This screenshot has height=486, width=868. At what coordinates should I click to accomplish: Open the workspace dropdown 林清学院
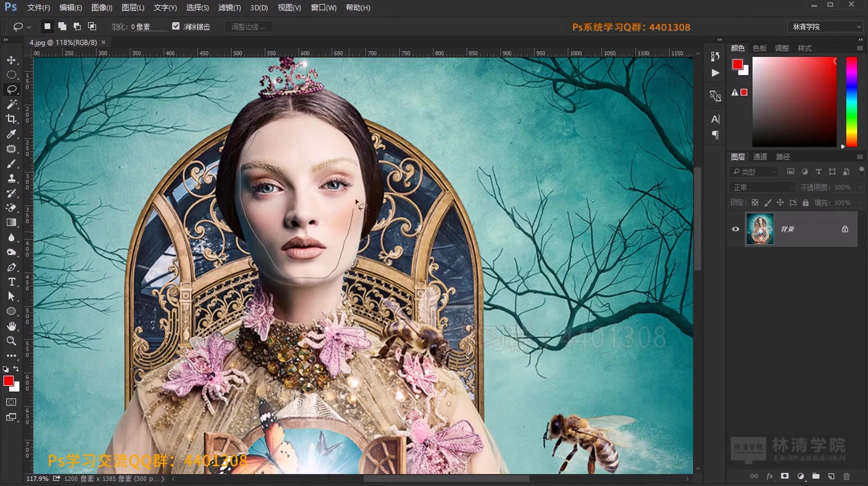click(825, 27)
